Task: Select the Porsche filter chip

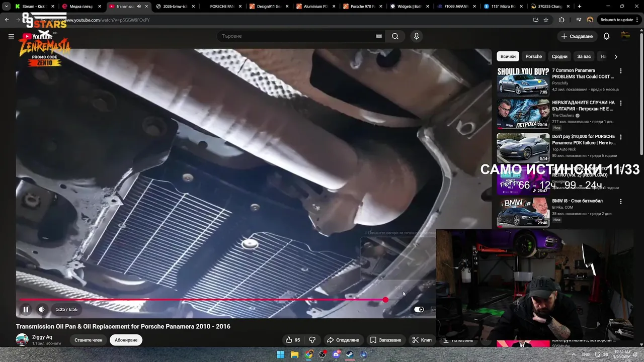Action: [x=533, y=56]
